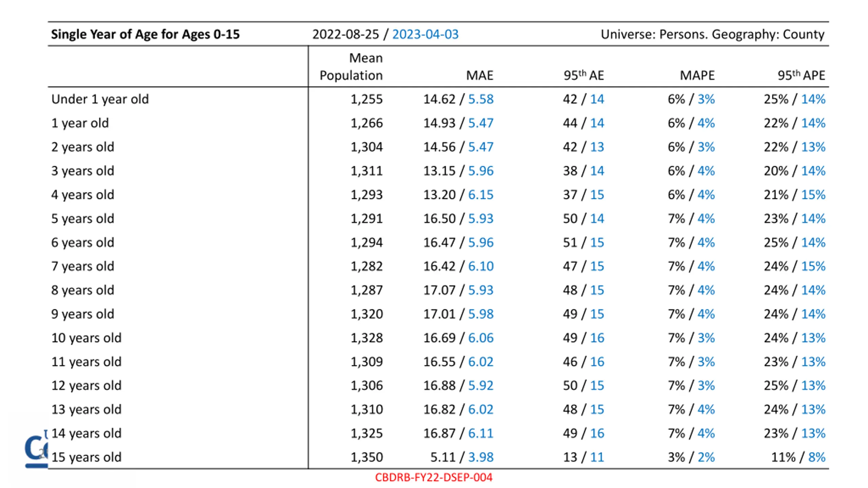Click the 2022-08-25 date text
Image resolution: width=868 pixels, height=488 pixels.
click(346, 34)
